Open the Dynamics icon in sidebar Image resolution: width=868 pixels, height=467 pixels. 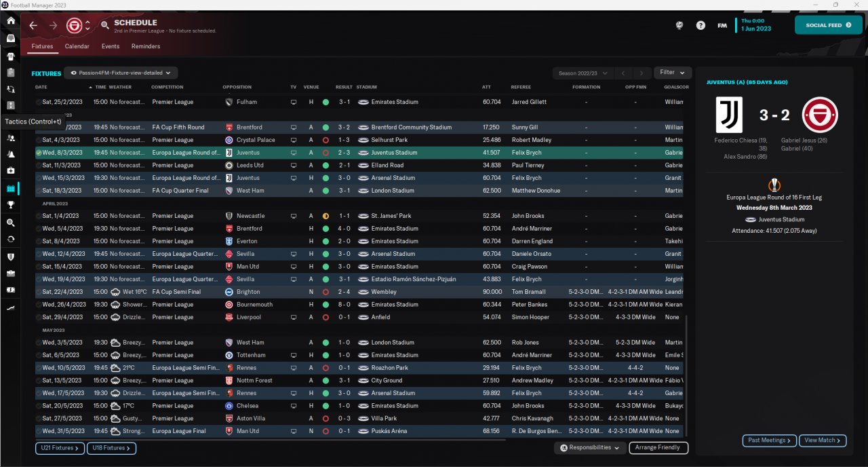pyautogui.click(x=11, y=89)
